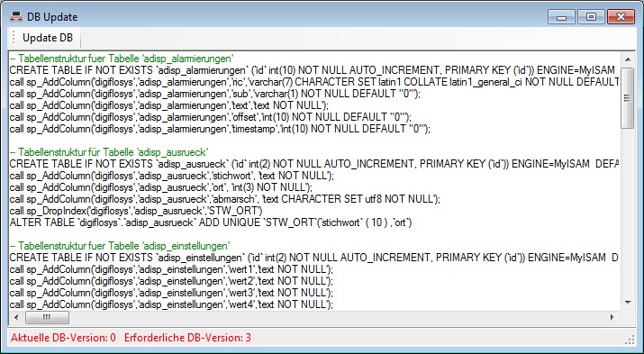Click the AddColumn line for 'wert3'
Screen dimensions: 644x354
(x=171, y=293)
